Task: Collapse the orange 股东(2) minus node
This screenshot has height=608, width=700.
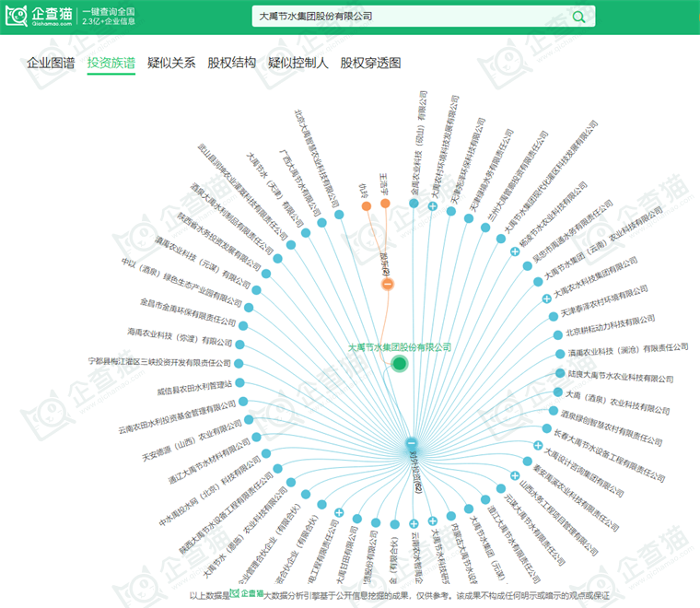Action: coord(388,284)
